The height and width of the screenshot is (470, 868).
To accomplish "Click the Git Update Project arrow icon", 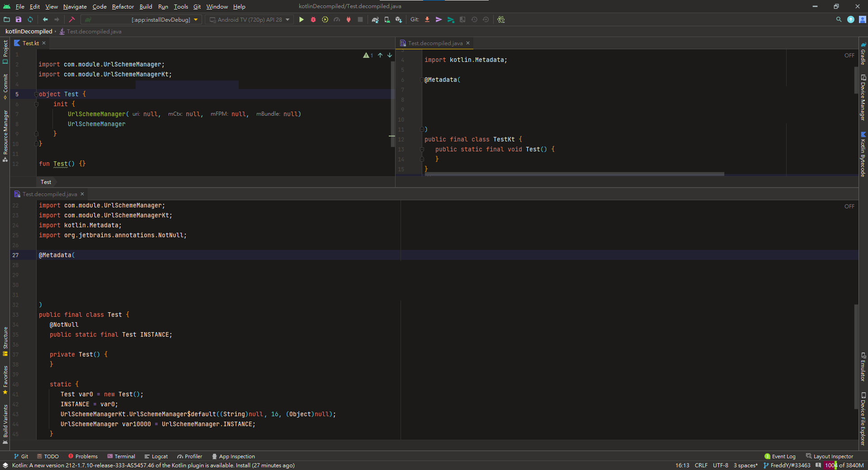I will 427,19.
